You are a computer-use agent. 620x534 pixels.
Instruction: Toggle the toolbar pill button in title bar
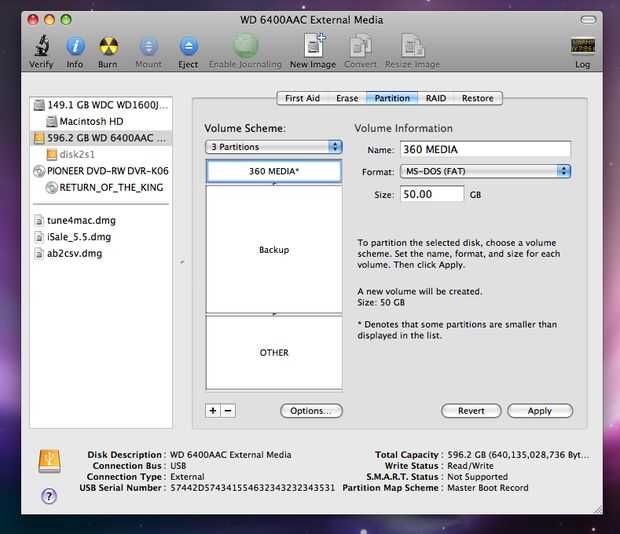tap(588, 20)
